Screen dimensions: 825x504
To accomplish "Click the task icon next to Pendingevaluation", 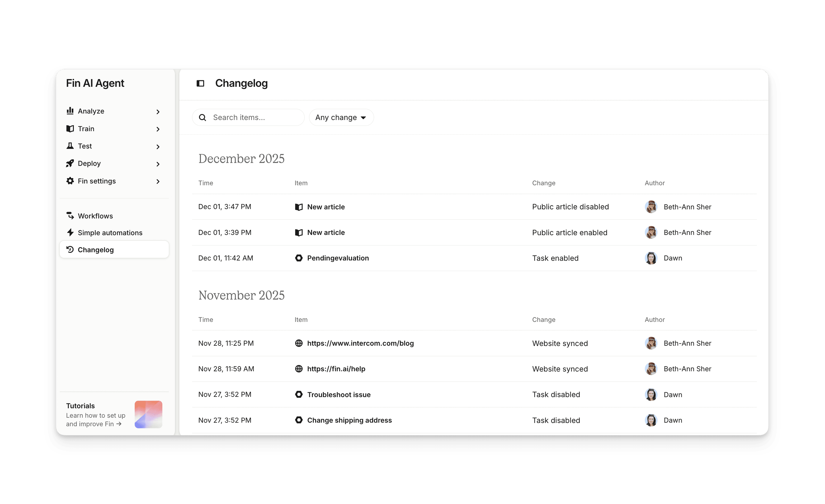I will coord(299,258).
